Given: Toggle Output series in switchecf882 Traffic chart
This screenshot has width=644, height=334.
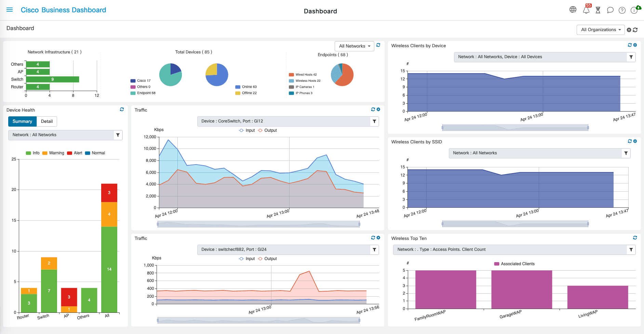Looking at the screenshot, I should (267, 259).
